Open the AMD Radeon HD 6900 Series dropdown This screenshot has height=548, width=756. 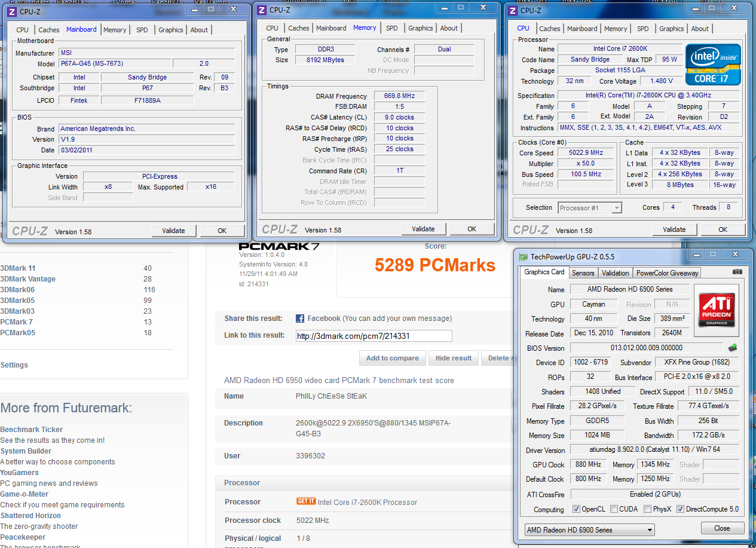[589, 530]
